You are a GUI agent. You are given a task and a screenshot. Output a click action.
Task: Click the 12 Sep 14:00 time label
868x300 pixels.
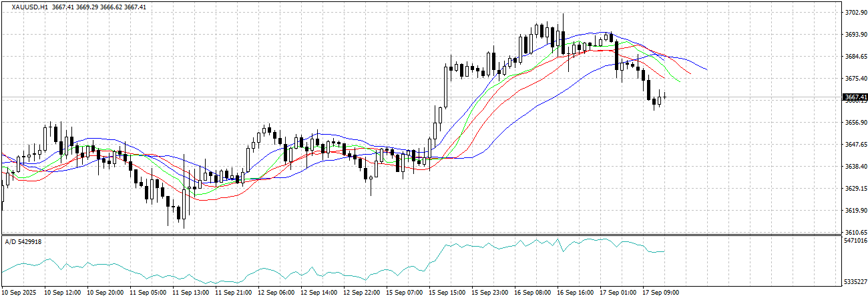[318, 293]
